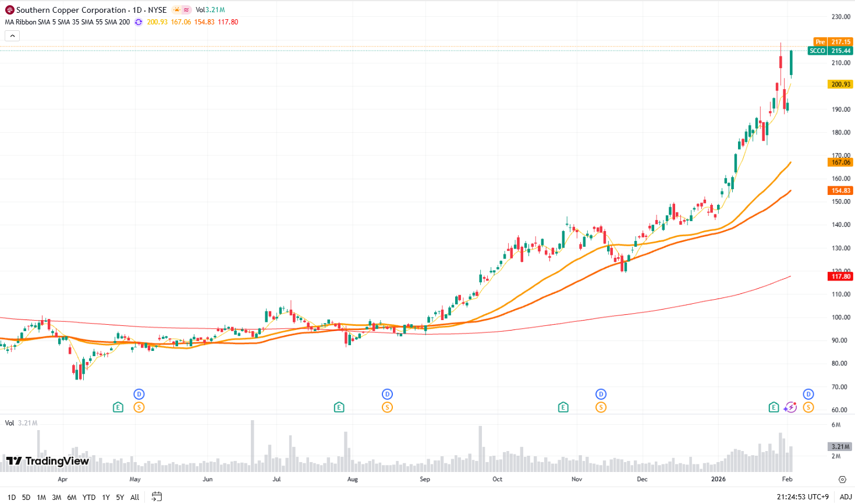Open the dividend D marker in February

[x=808, y=395]
